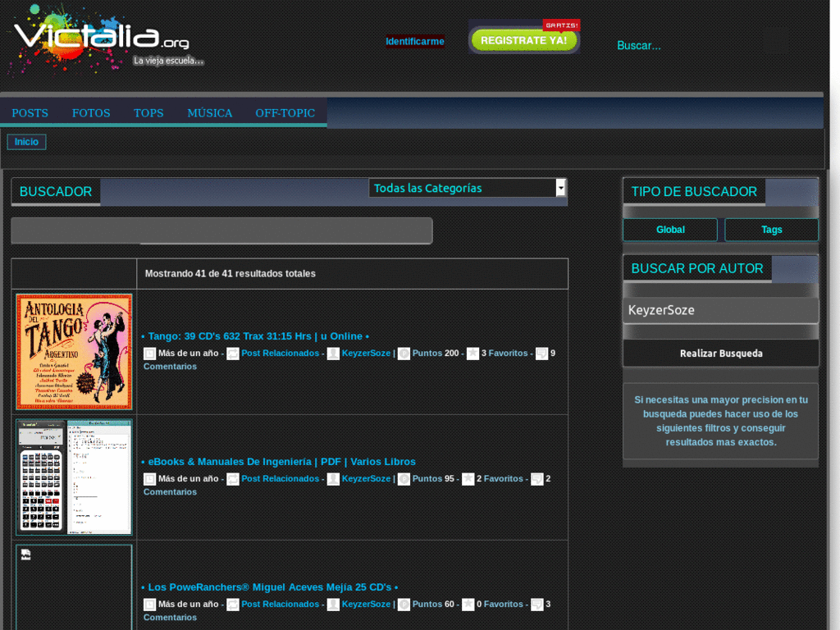Open KeyzerSoze profile in the PoweRanchers row
This screenshot has height=630, width=840.
pyautogui.click(x=366, y=604)
